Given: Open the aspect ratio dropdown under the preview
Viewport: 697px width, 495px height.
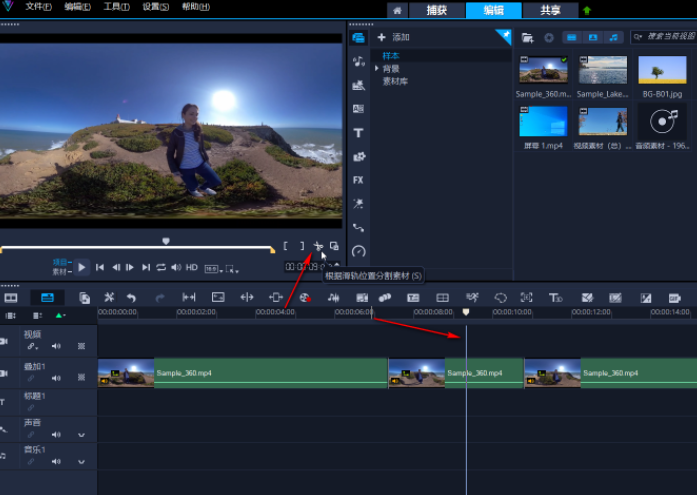Looking at the screenshot, I should point(214,268).
